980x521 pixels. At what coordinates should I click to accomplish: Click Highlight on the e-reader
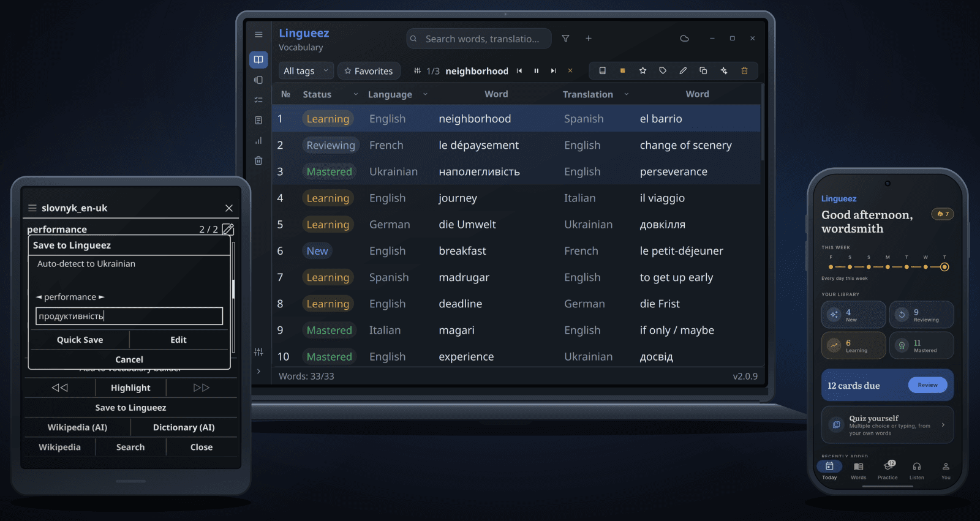click(130, 388)
